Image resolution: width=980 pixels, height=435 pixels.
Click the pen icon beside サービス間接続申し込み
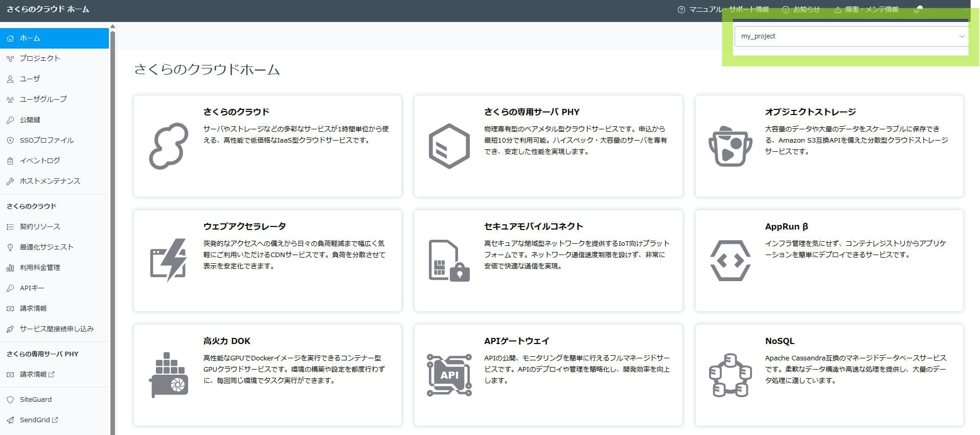point(10,329)
